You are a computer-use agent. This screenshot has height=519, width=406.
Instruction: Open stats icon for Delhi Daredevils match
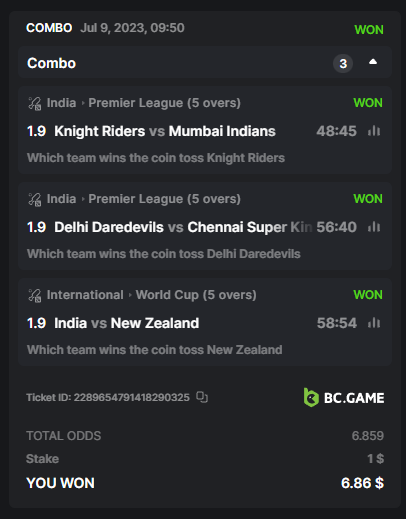(374, 227)
